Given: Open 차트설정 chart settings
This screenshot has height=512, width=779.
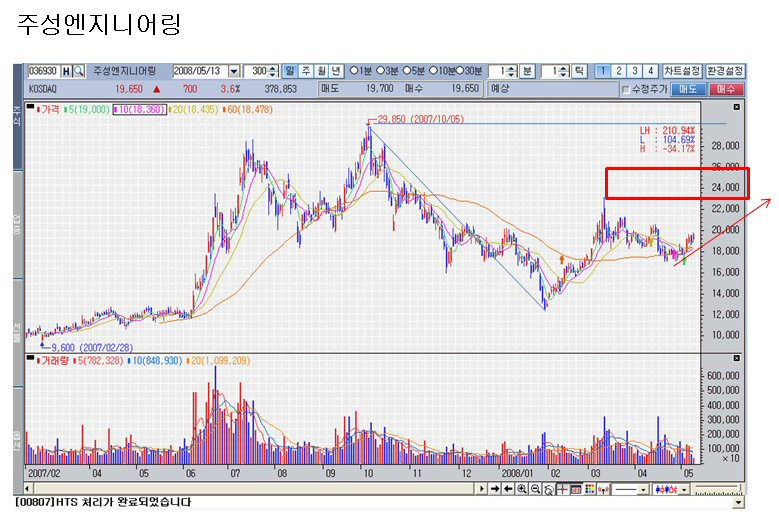Looking at the screenshot, I should 682,71.
